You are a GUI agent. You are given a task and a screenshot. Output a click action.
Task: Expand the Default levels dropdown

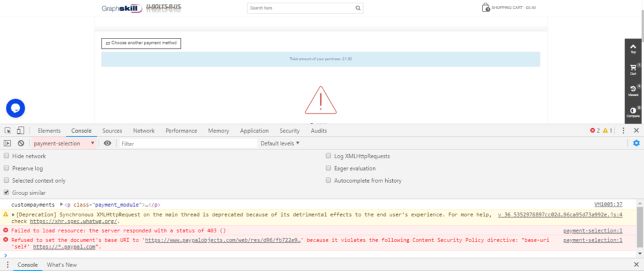pos(279,144)
